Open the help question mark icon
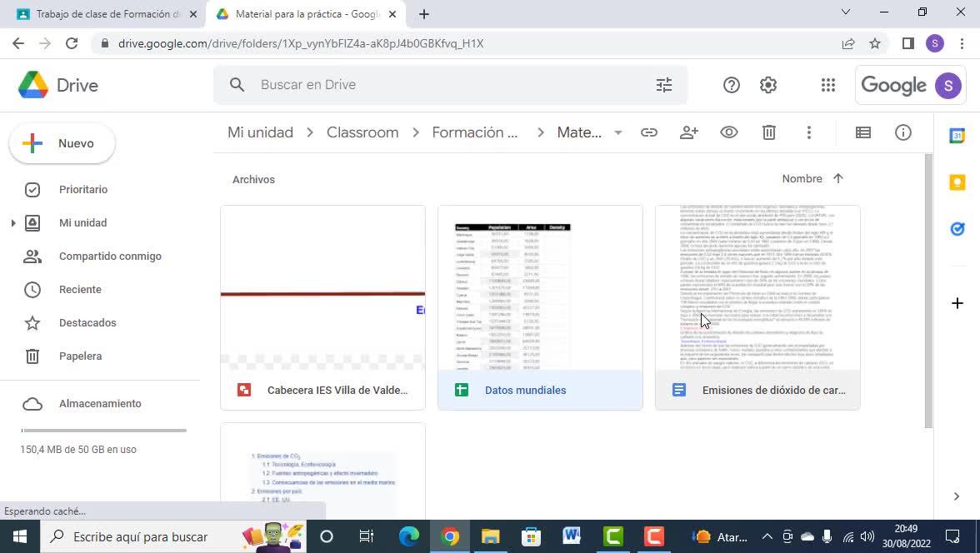The image size is (980, 553). 732,85
